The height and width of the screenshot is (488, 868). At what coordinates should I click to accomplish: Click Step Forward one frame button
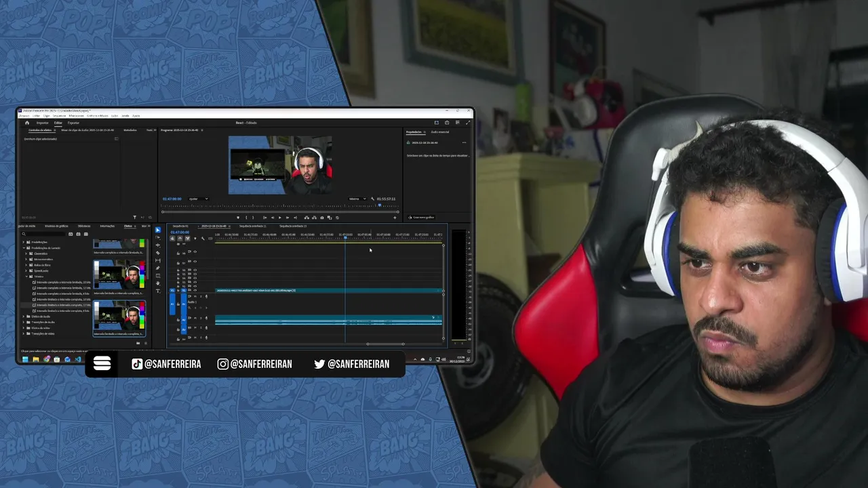click(288, 218)
